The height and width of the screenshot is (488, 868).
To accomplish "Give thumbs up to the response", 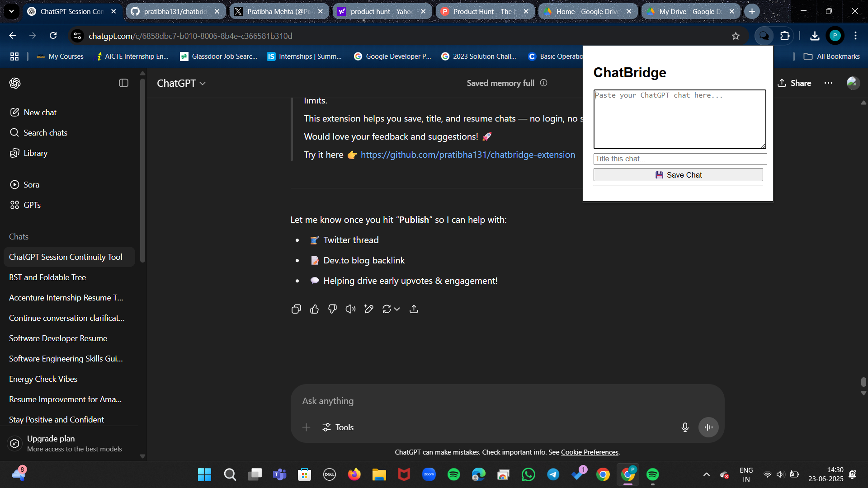I will 314,309.
